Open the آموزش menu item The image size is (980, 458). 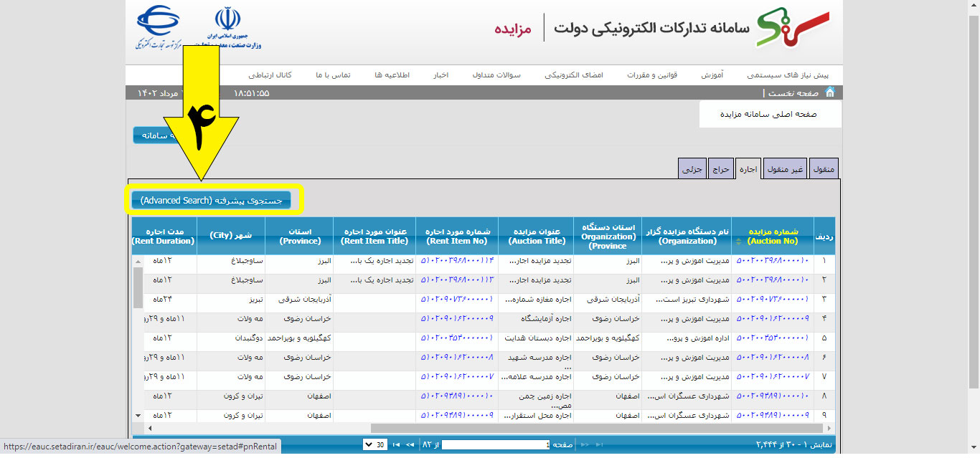pyautogui.click(x=712, y=75)
